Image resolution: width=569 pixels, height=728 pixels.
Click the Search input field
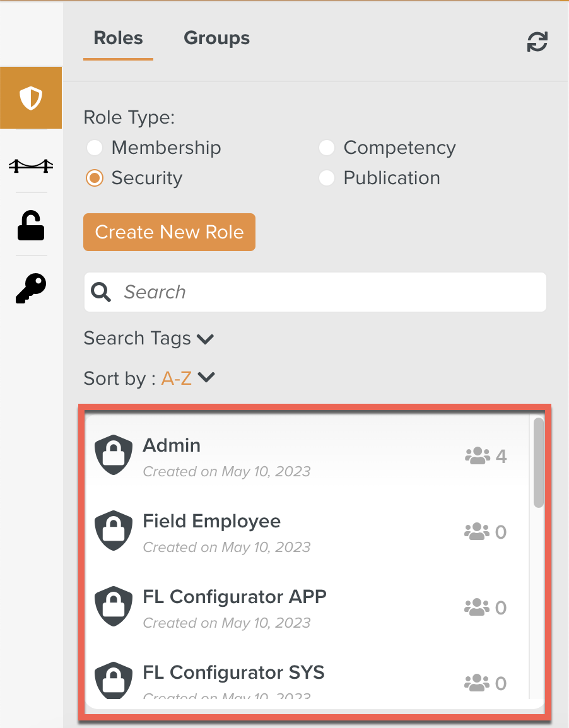tap(328, 292)
